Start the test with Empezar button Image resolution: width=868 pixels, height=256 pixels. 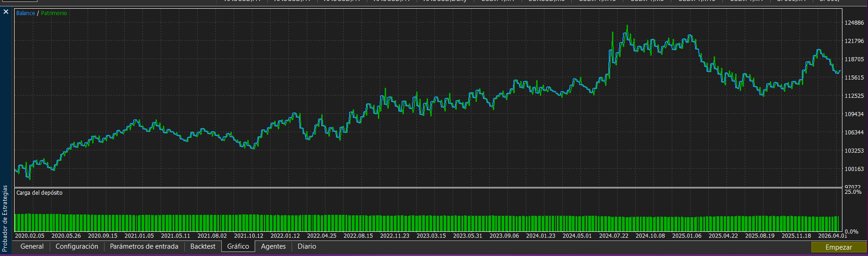(838, 247)
